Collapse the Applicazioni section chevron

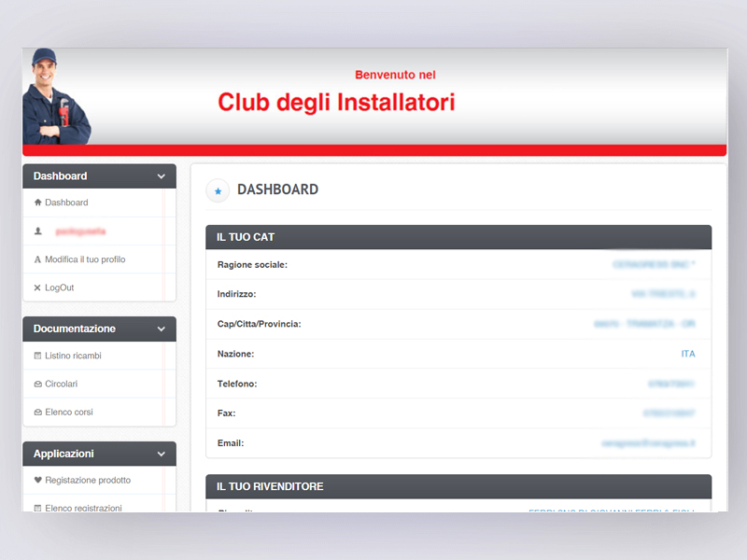pos(162,454)
